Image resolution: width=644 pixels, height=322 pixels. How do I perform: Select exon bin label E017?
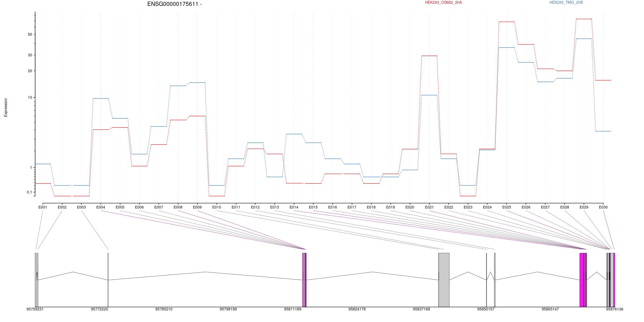click(x=352, y=207)
